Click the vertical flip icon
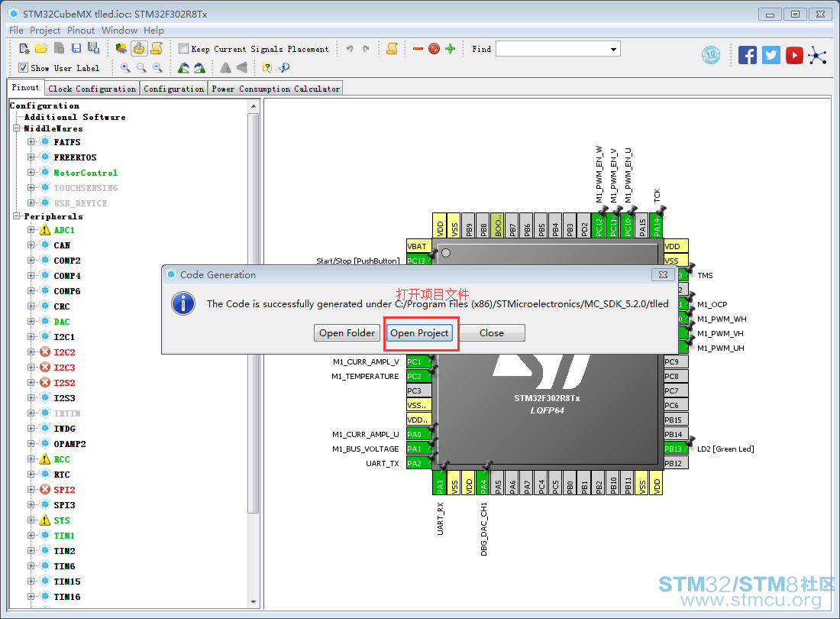Image resolution: width=840 pixels, height=619 pixels. (241, 67)
